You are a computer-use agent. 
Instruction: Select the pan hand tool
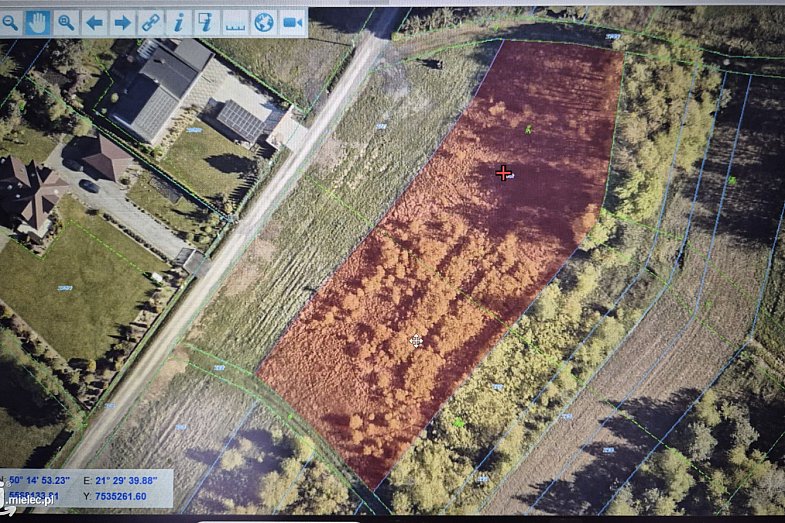pyautogui.click(x=38, y=21)
